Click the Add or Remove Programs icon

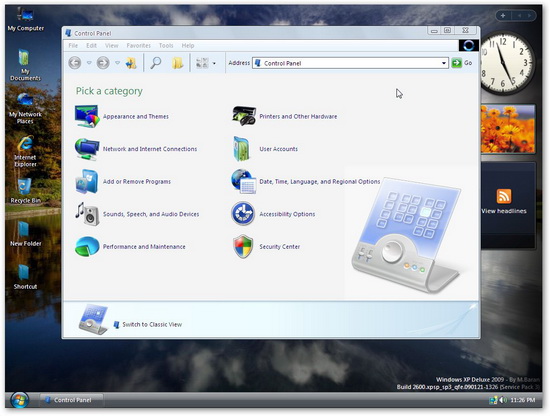87,181
